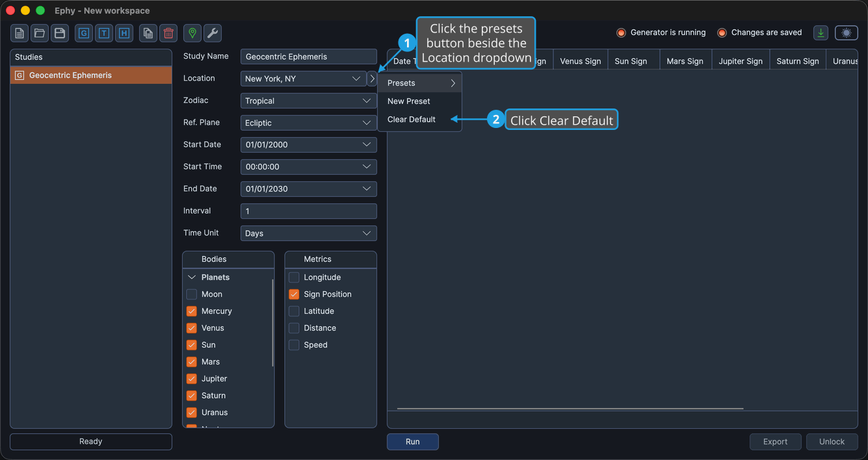Screen dimensions: 868x460
Task: Choose Clear Default menu item
Action: pyautogui.click(x=420, y=120)
